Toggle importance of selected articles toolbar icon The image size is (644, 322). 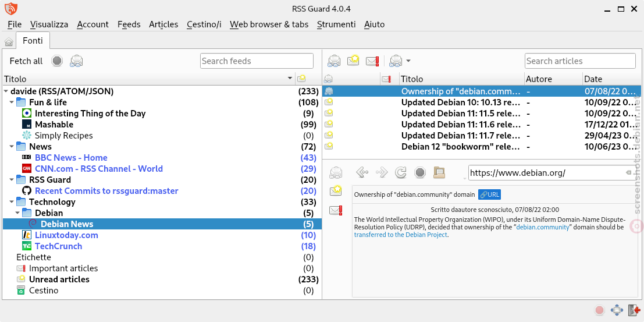click(x=372, y=61)
